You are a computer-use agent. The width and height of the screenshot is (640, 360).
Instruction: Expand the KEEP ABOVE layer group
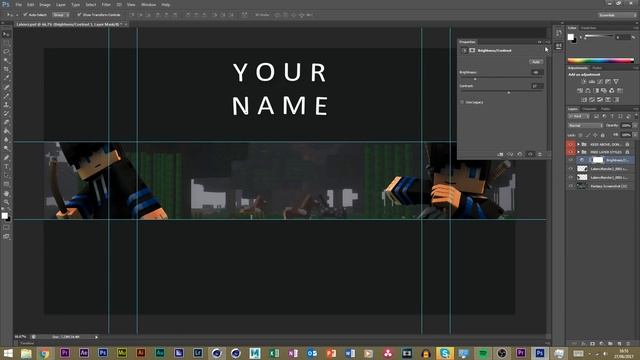(x=578, y=144)
